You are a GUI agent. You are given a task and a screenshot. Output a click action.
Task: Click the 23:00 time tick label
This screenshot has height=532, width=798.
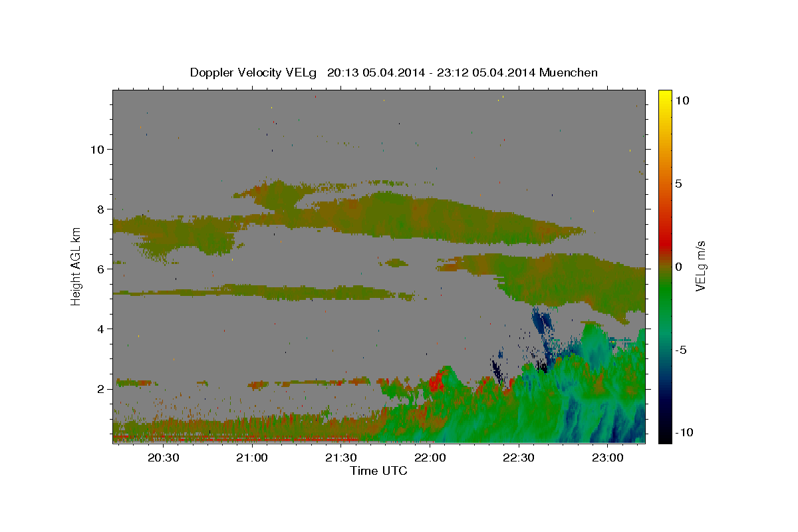pyautogui.click(x=608, y=458)
